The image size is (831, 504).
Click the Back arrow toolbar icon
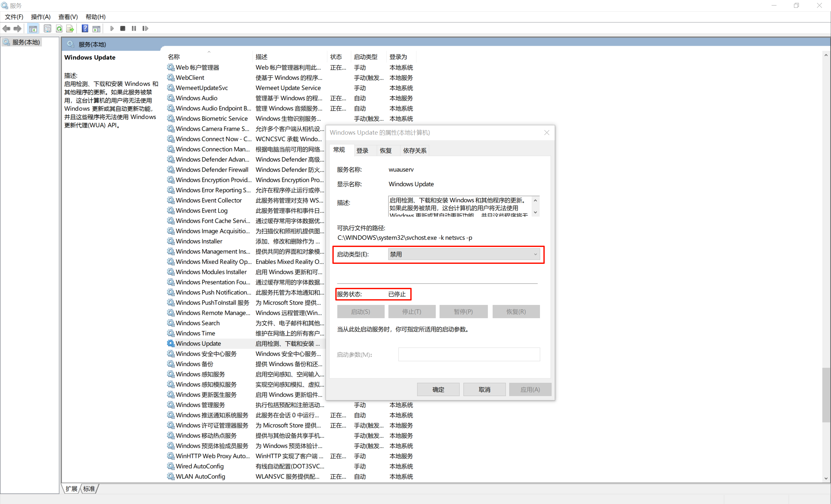(6, 29)
